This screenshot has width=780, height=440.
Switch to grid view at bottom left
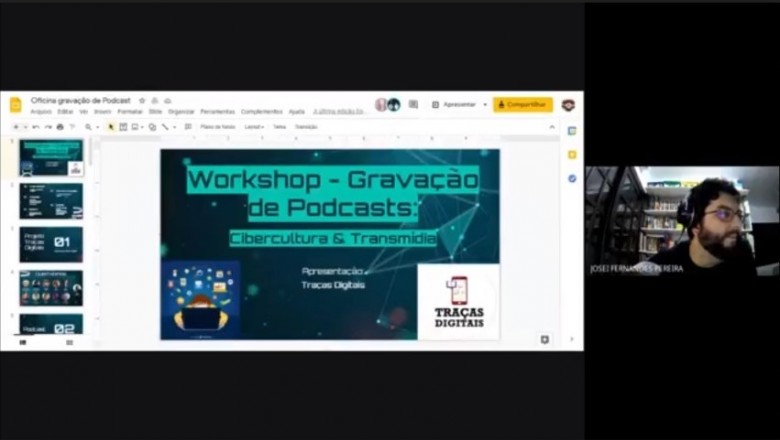(69, 342)
